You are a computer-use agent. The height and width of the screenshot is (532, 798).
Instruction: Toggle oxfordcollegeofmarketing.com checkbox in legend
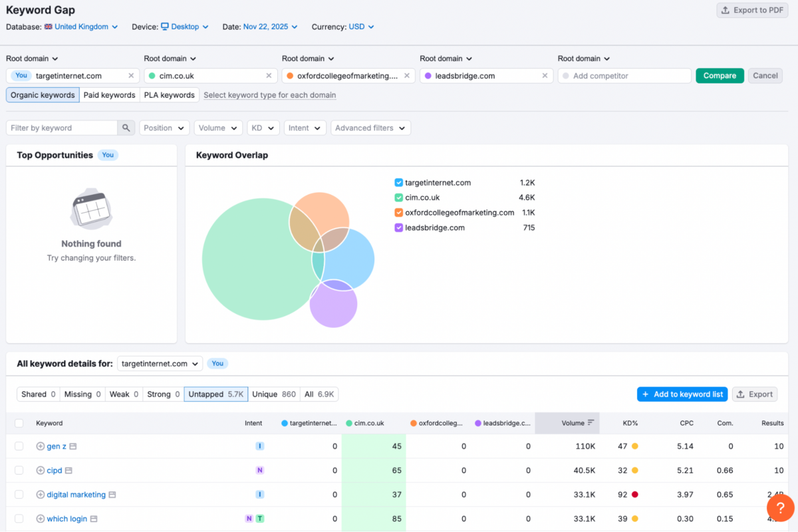pos(398,213)
